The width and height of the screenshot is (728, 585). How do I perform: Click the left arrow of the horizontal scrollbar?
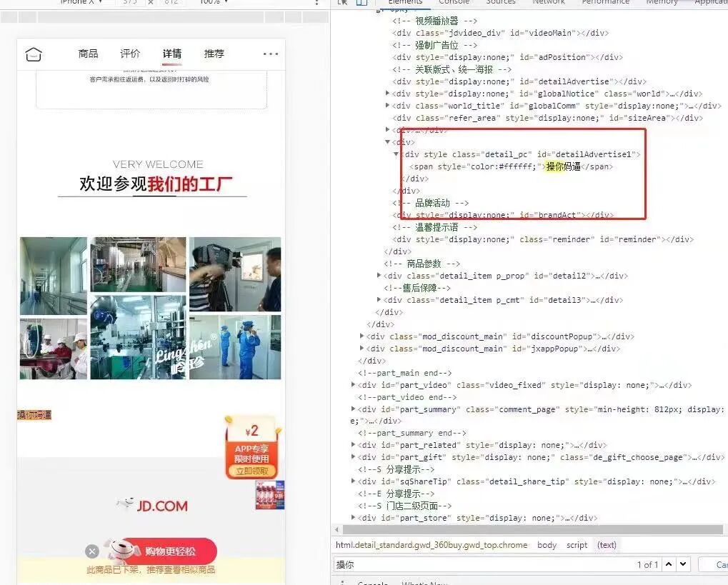337,529
